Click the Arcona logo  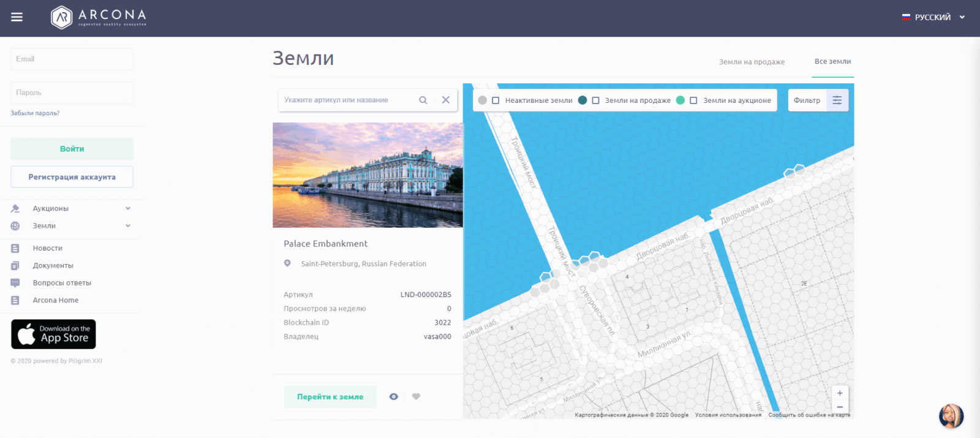click(99, 17)
